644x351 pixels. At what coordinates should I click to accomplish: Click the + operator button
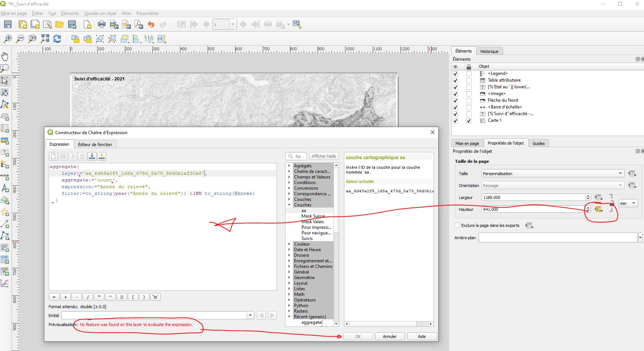(x=66, y=297)
